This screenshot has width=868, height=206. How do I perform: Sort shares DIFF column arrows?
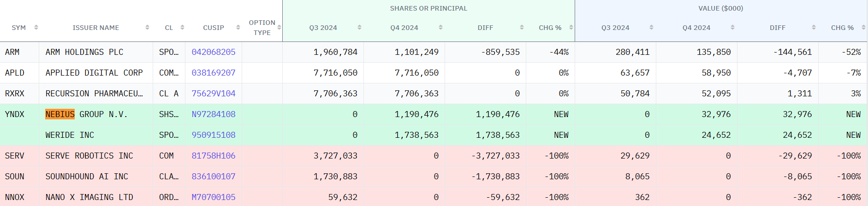[522, 28]
